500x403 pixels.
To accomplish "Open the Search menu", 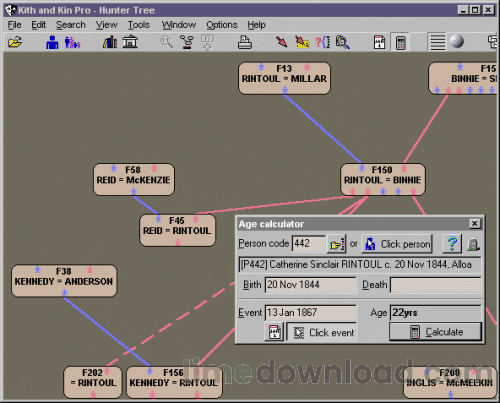I will [x=71, y=25].
